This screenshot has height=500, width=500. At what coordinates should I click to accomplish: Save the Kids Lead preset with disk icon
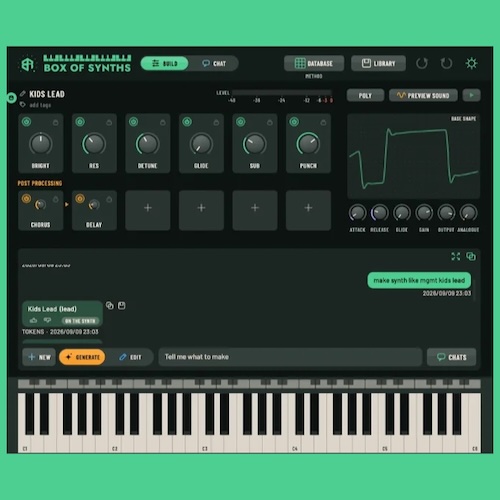[x=122, y=305]
